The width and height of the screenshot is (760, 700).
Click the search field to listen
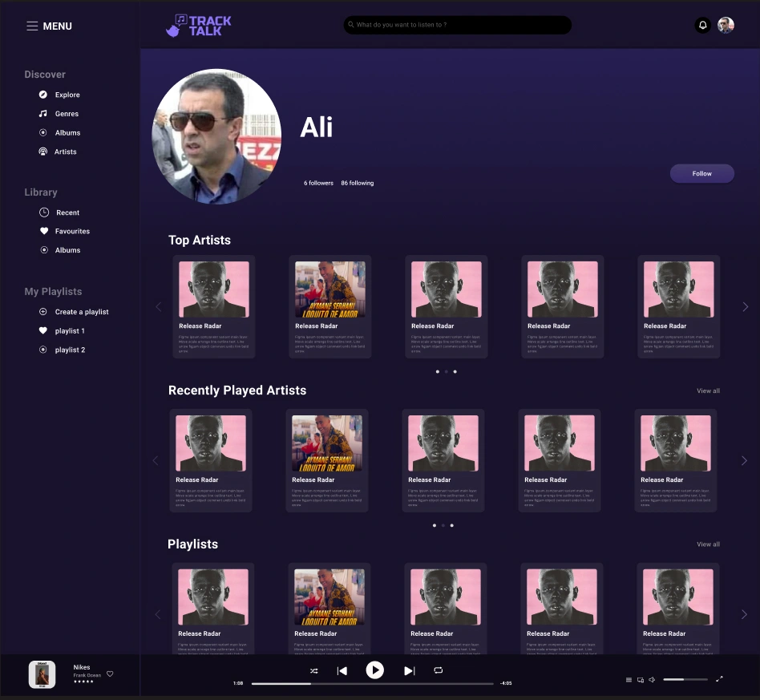(x=458, y=25)
